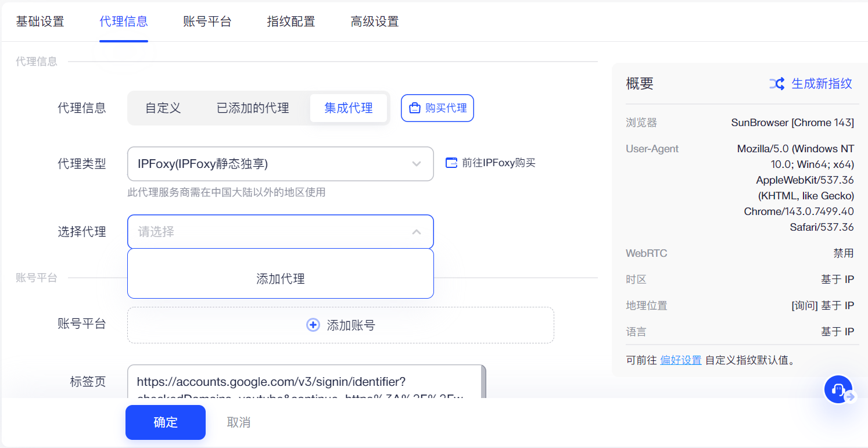Click the window icon beside 前往IPFoxy购买
868x448 pixels.
[451, 163]
